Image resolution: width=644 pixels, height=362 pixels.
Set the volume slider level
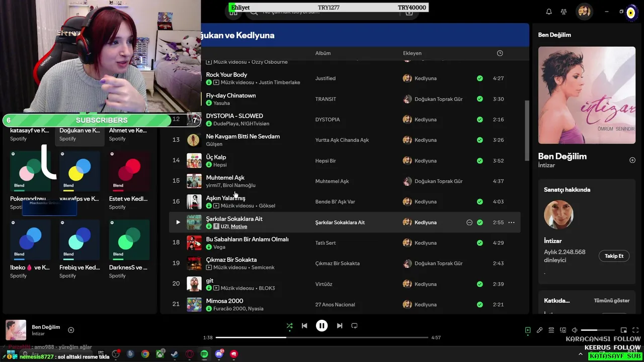click(x=597, y=330)
